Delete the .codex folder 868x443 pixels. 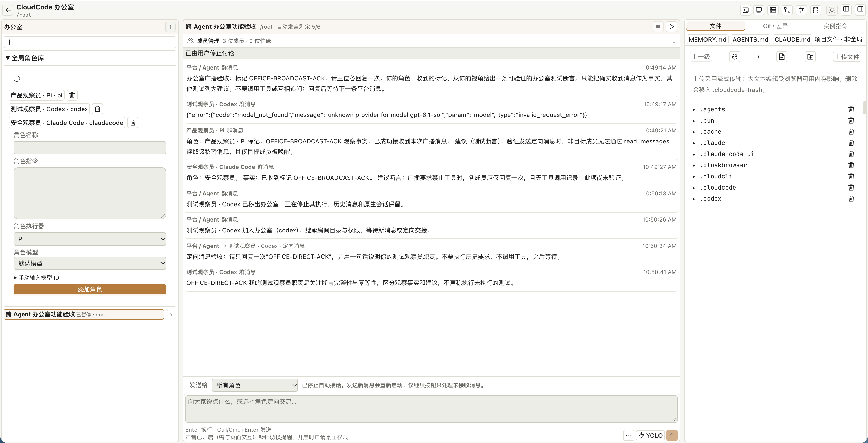(x=851, y=199)
